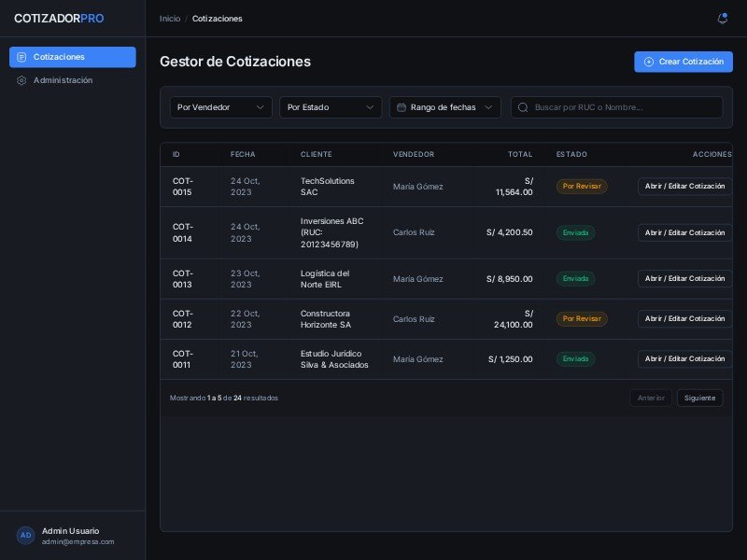The image size is (747, 560).
Task: Open the Por Estado filter dropdown
Action: click(331, 107)
